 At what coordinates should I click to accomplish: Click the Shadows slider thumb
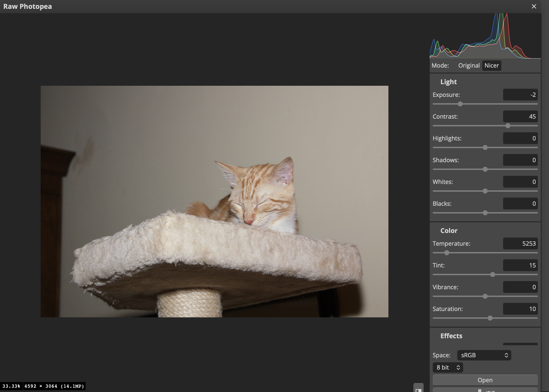click(x=485, y=169)
